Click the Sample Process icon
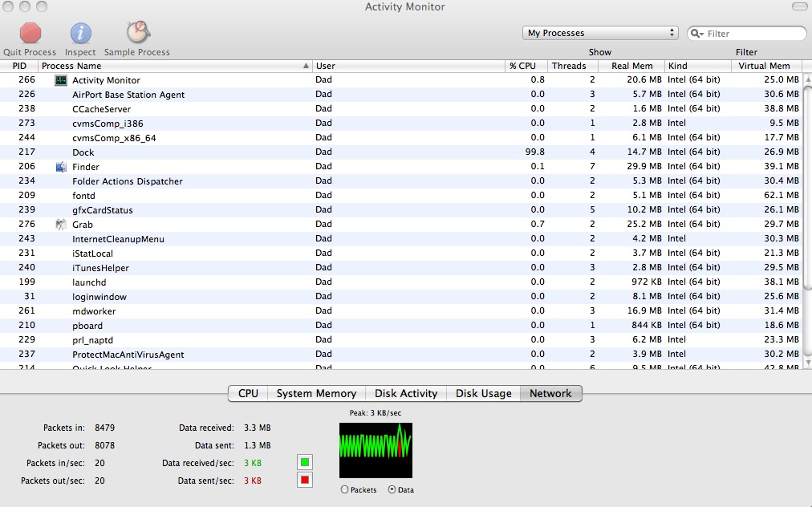 point(138,33)
